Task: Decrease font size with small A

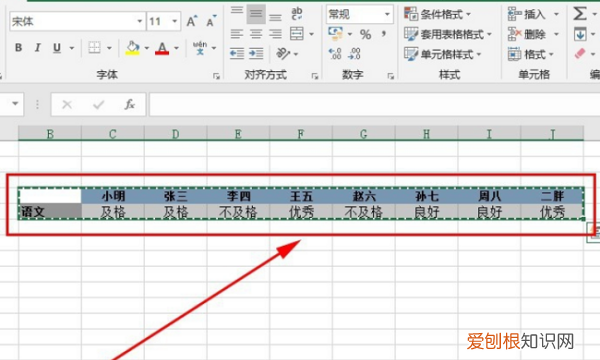Action: click(211, 21)
